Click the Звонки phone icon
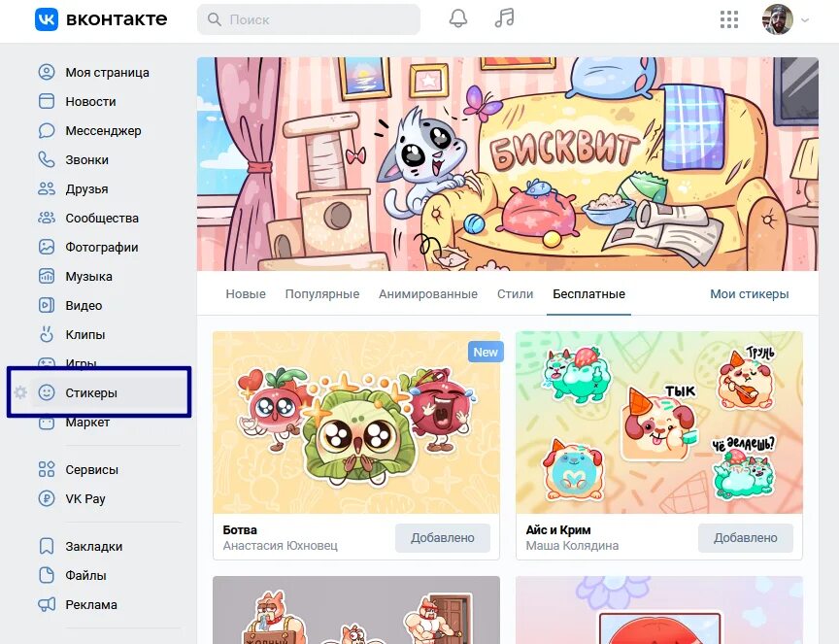The width and height of the screenshot is (839, 644). point(47,159)
